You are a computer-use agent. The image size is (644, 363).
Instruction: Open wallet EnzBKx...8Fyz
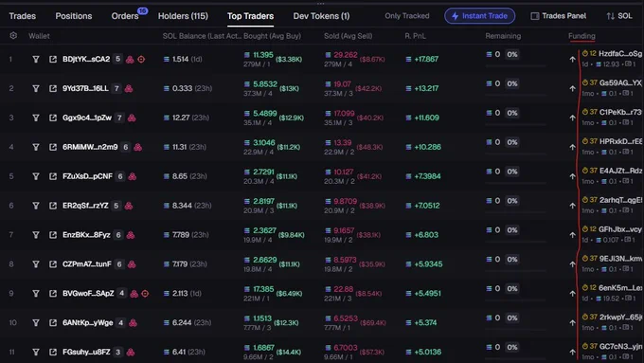pyautogui.click(x=86, y=235)
